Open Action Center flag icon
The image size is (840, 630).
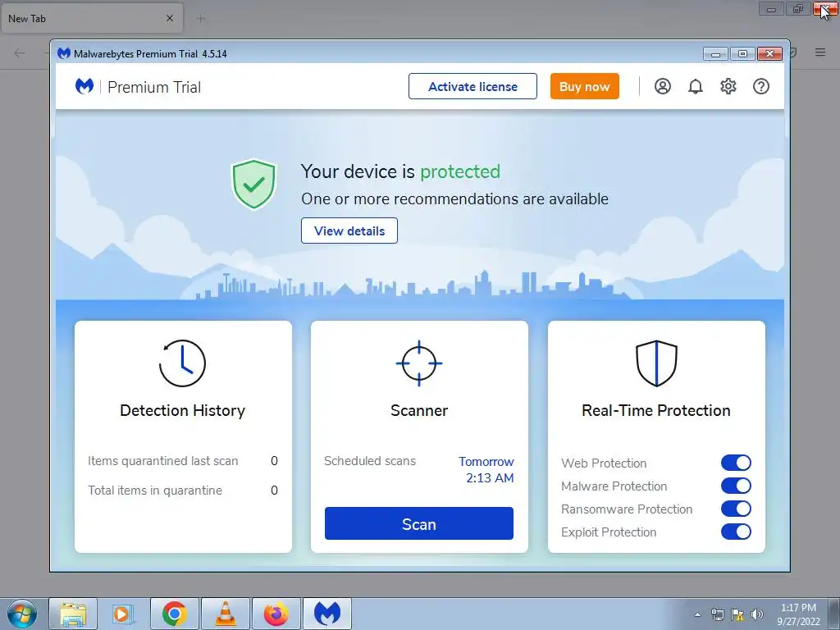737,614
